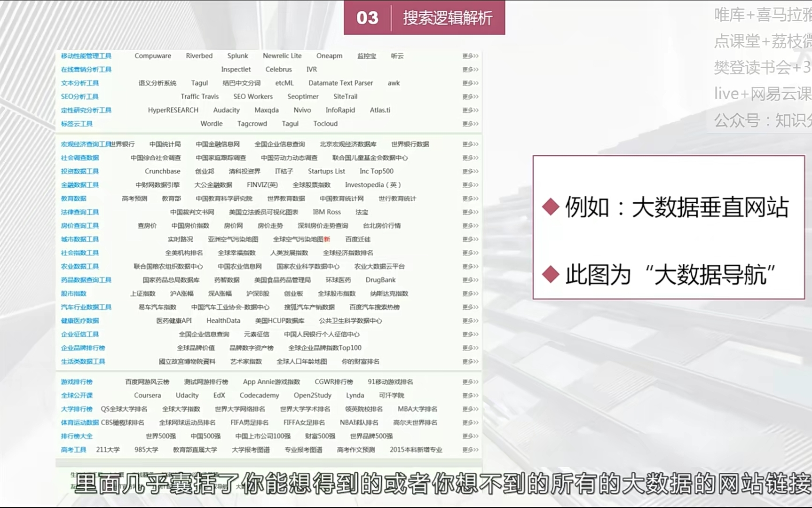
Task: Open the HealthData link
Action: [223, 321]
